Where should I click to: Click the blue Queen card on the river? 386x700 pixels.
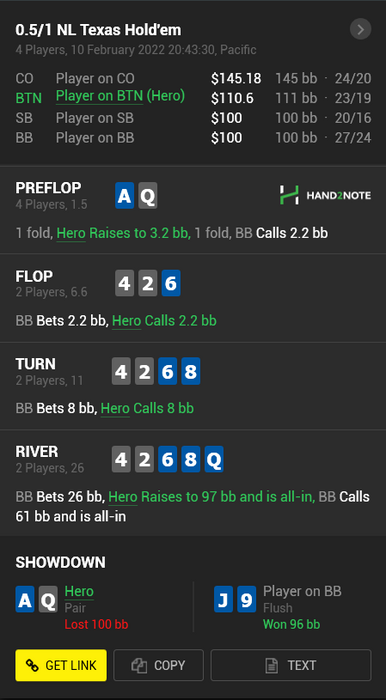[x=214, y=459]
